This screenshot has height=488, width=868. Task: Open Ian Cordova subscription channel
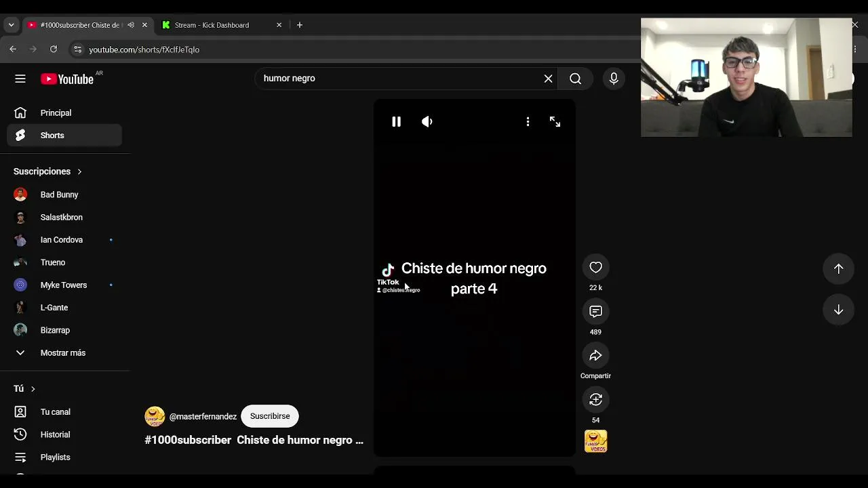pos(64,240)
